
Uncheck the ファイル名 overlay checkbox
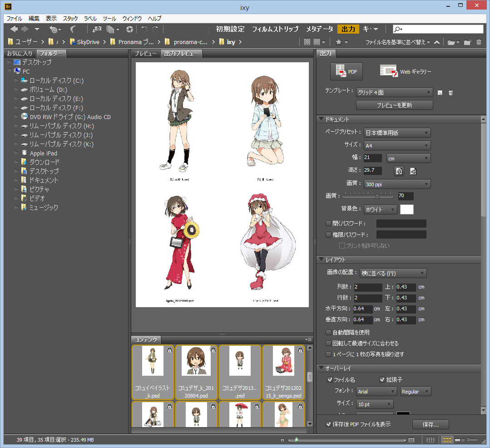coord(330,380)
